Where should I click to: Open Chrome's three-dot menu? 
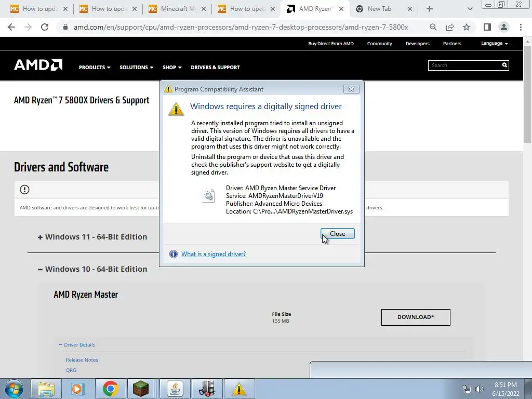click(521, 27)
